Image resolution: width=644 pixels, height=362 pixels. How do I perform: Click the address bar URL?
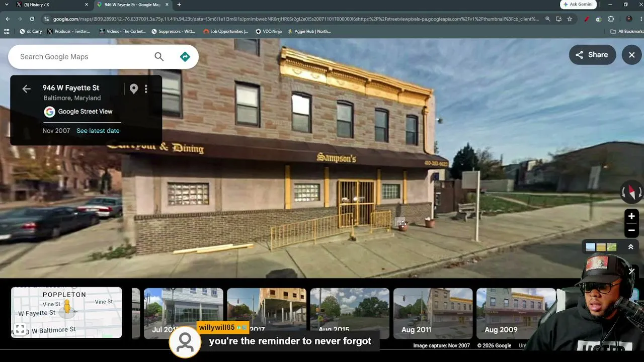pos(296,19)
